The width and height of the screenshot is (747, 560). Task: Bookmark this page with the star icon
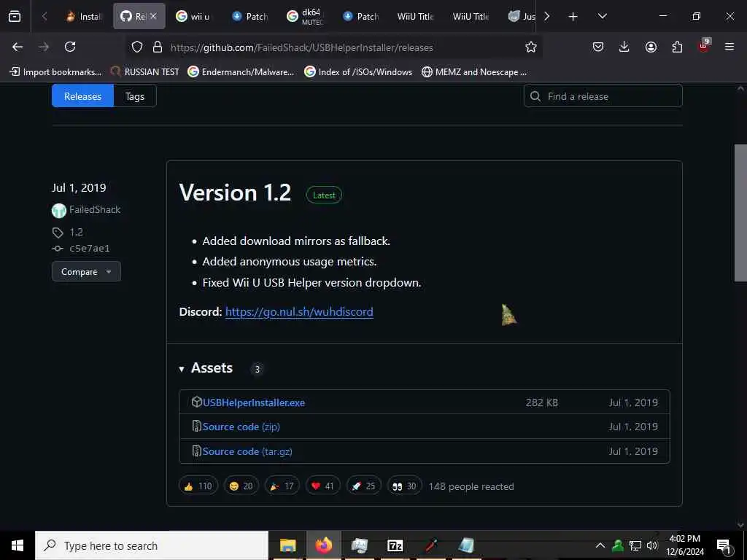pos(531,47)
